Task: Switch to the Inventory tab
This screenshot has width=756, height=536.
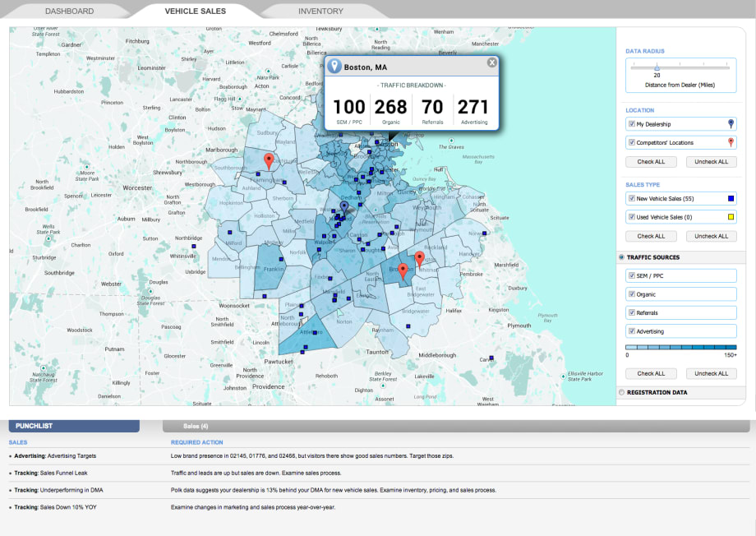Action: pos(320,12)
